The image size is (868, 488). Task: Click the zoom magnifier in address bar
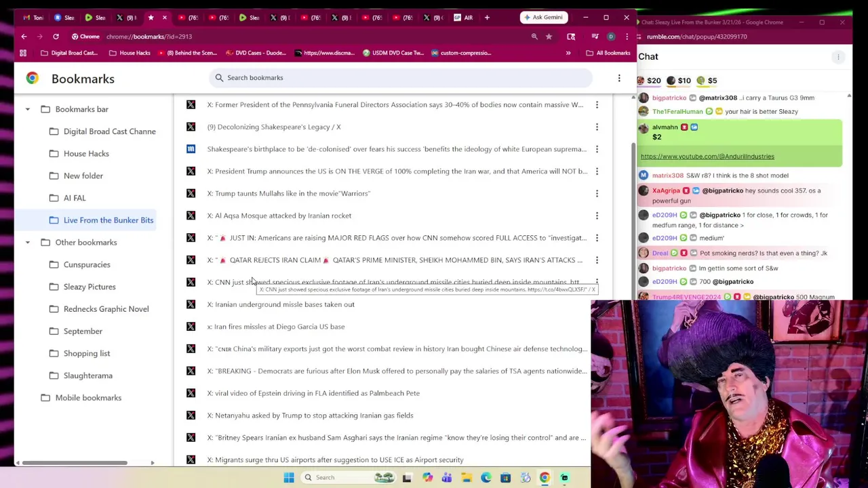534,37
